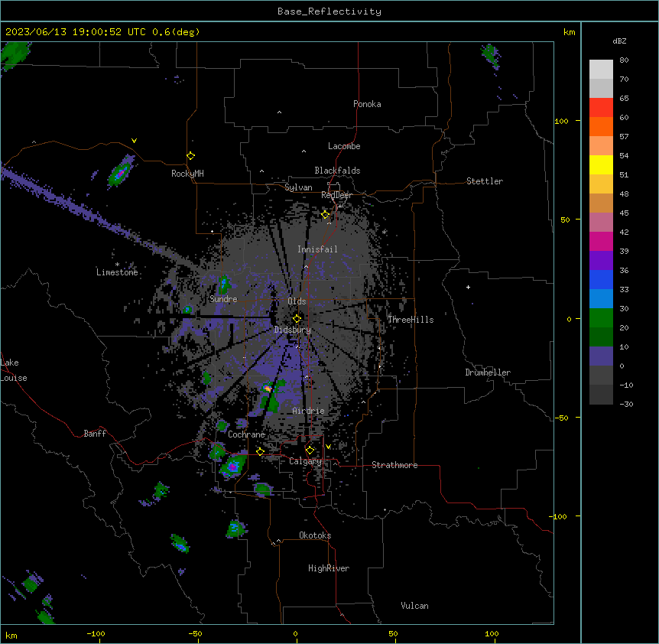Click the Drumheller label
Image resolution: width=659 pixels, height=644 pixels.
(488, 372)
